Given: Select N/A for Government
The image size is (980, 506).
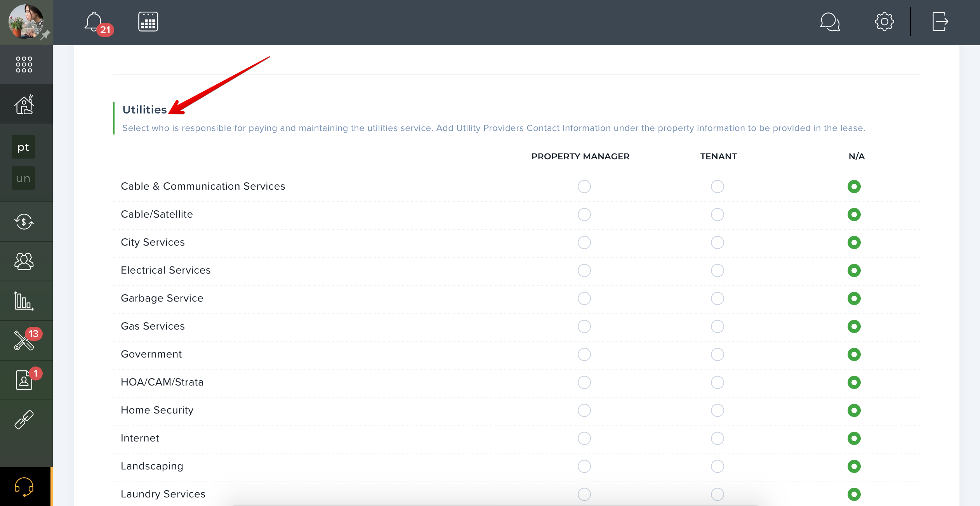Looking at the screenshot, I should 854,354.
